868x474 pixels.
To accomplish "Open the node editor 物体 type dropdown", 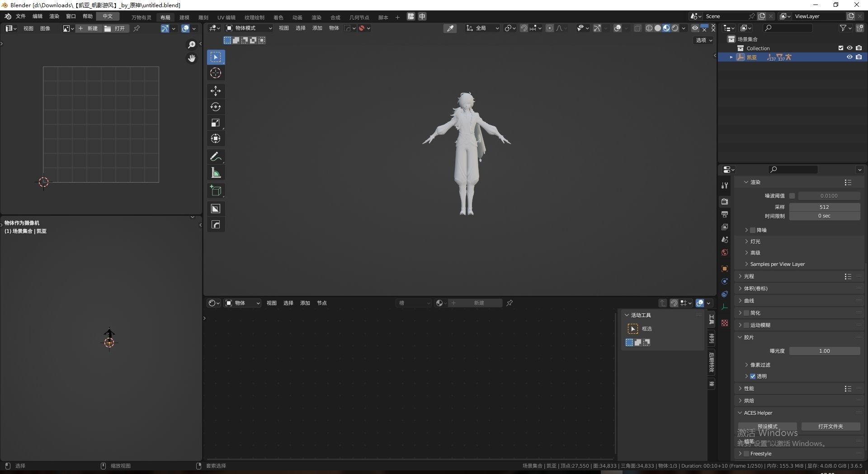I will [x=243, y=303].
